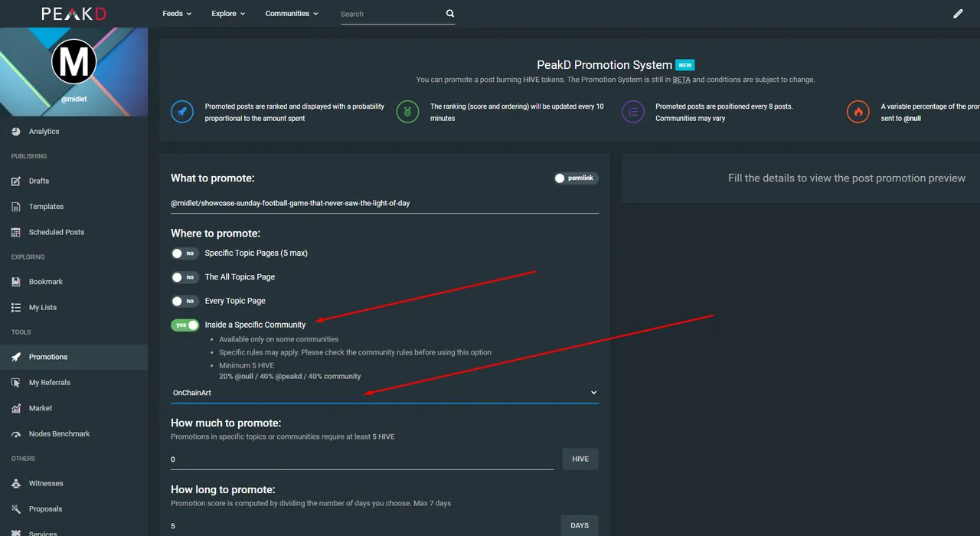
Task: Click the Bookmark icon in sidebar
Action: (16, 282)
